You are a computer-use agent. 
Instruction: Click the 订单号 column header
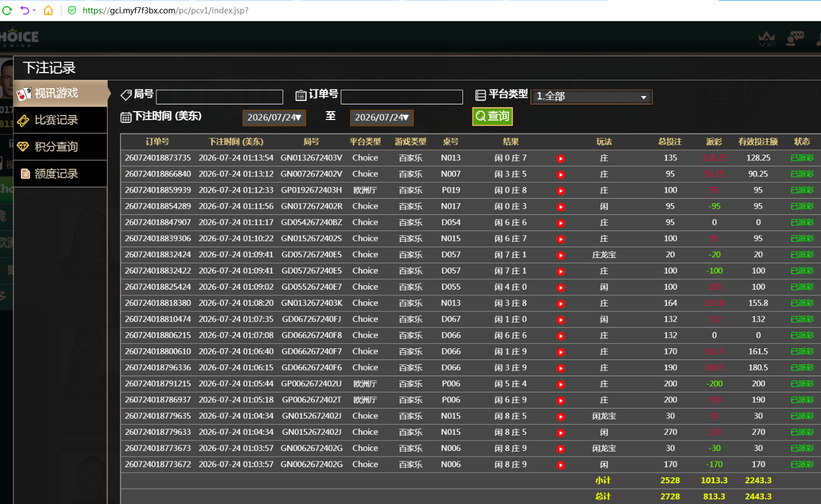point(157,142)
